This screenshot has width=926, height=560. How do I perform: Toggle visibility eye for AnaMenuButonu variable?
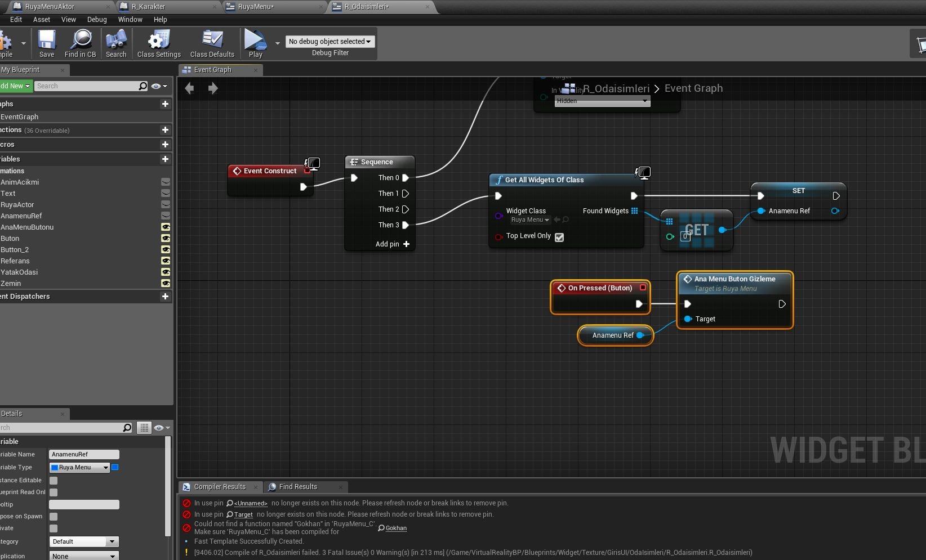click(x=166, y=227)
